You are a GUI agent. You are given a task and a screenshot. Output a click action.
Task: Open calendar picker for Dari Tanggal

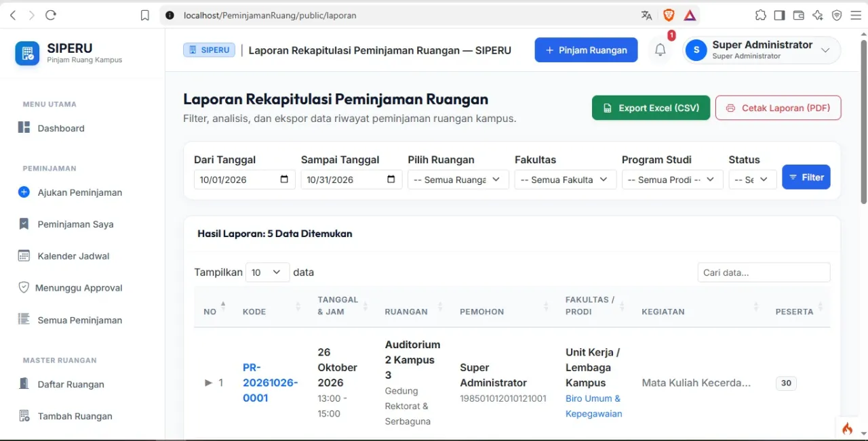pyautogui.click(x=284, y=180)
